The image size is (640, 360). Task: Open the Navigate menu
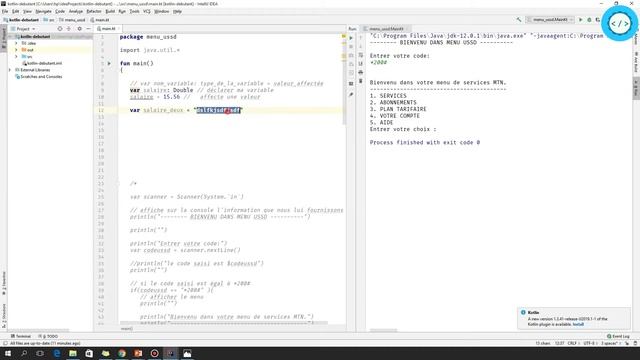point(43,11)
